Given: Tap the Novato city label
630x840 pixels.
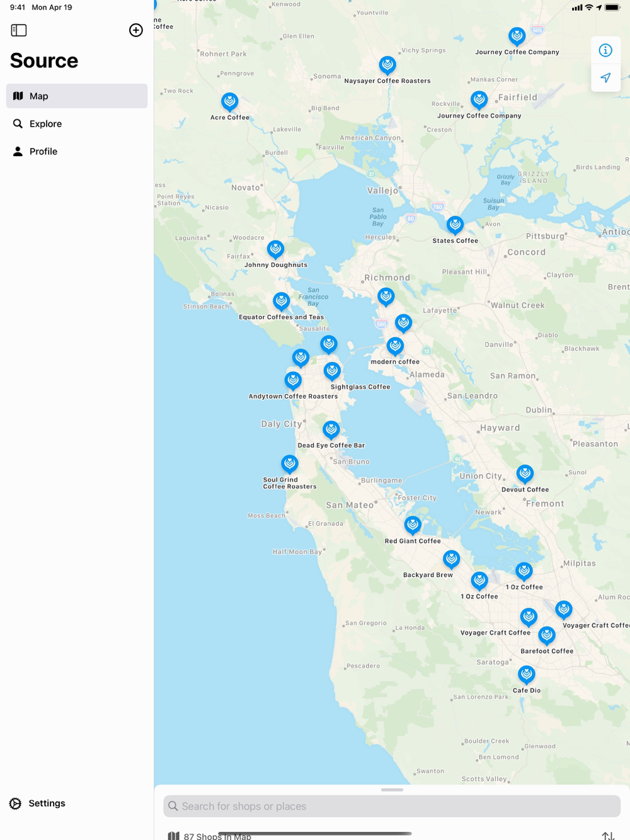Looking at the screenshot, I should coord(246,188).
